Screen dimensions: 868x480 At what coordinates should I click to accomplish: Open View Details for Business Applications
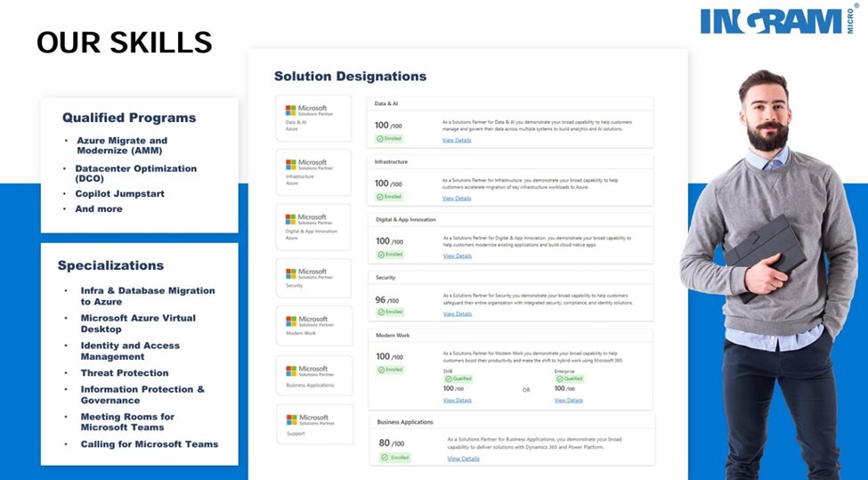(x=463, y=459)
